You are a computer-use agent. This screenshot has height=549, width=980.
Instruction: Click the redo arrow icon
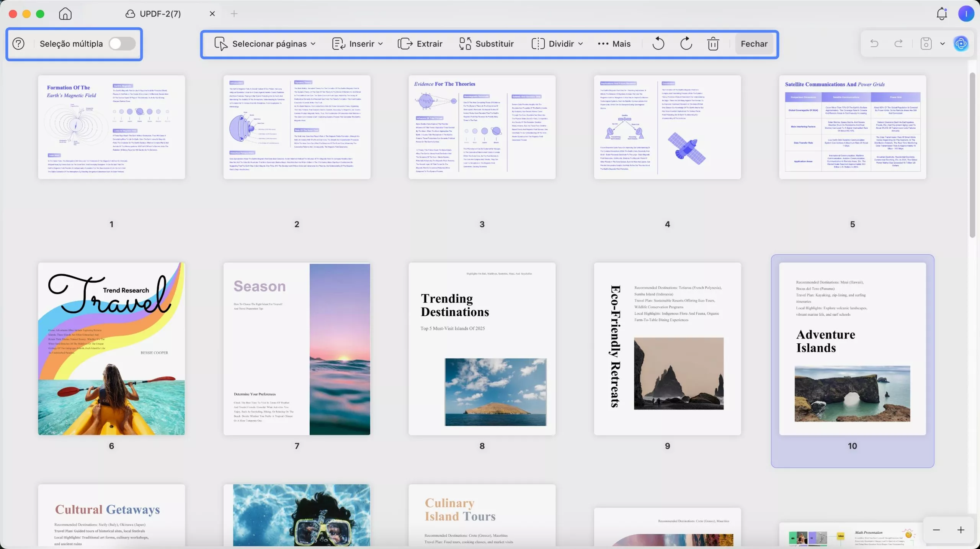coord(898,43)
